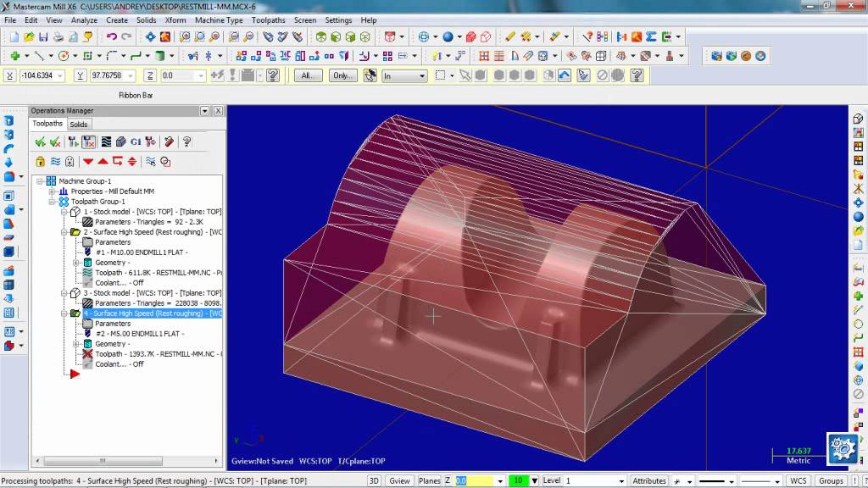868x488 pixels.
Task: Select Toolpath - 1393.7K - RESTMILL-MM.NC row
Action: point(158,354)
